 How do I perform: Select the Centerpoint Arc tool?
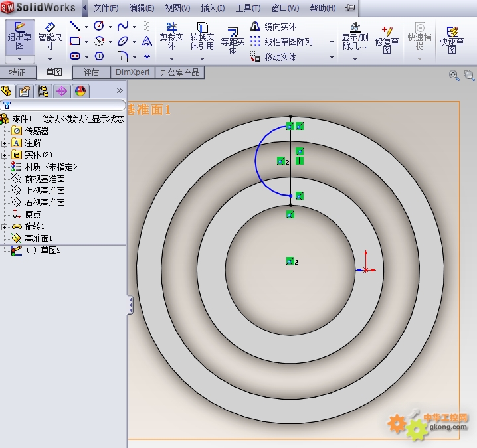(x=99, y=41)
